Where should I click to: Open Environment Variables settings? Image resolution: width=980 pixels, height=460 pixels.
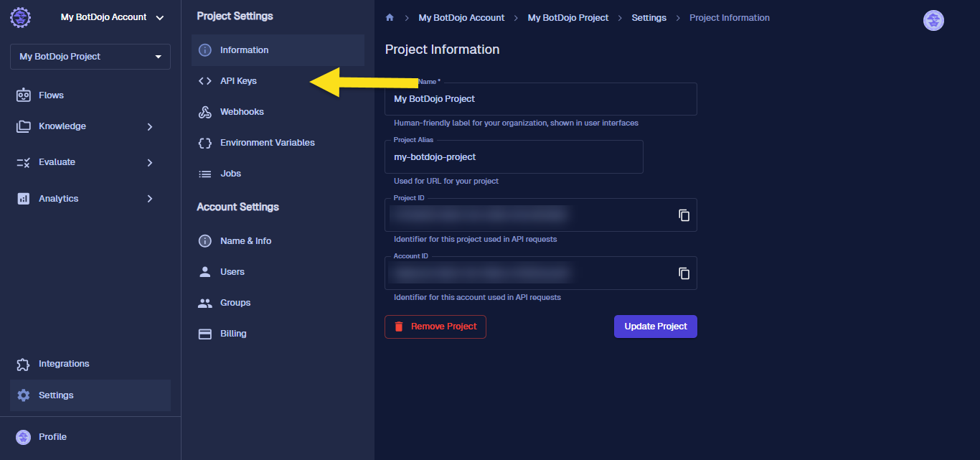(x=278, y=143)
